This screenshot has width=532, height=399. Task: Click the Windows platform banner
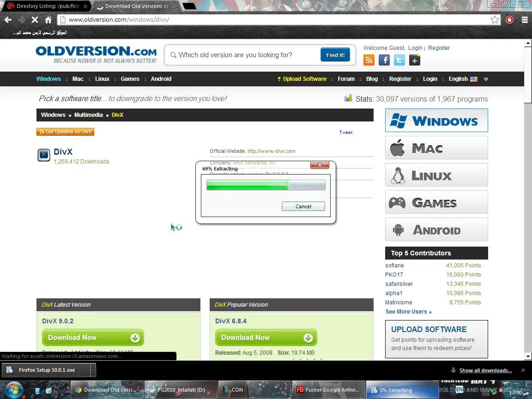coord(436,121)
